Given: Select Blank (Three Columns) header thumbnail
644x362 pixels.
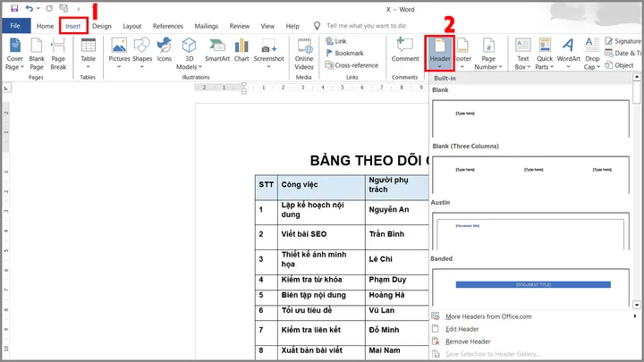Looking at the screenshot, I should [530, 175].
